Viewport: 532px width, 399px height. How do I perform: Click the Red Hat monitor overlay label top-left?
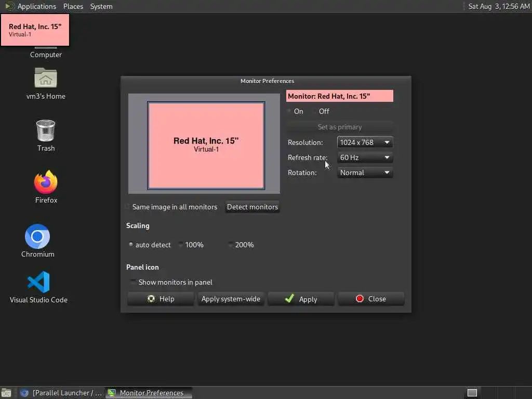point(35,30)
